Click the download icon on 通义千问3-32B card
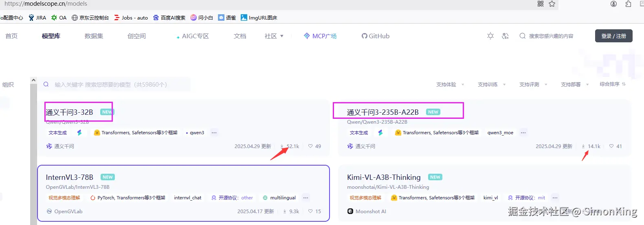This screenshot has height=225, width=644. point(282,146)
